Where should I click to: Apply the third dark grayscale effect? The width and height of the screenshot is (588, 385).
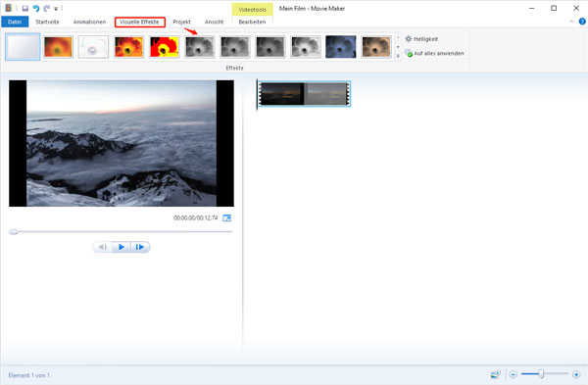tap(270, 47)
